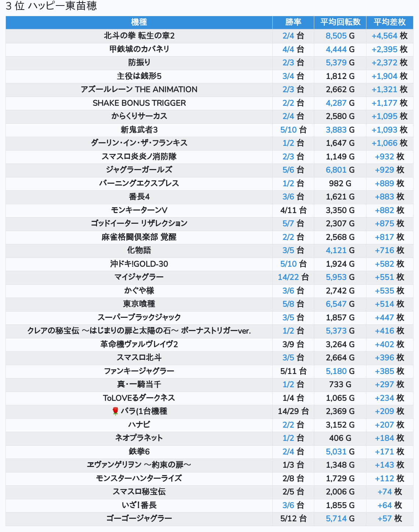
Task: Click the rose emoji beside バラ(1台機種
Action: 115,411
